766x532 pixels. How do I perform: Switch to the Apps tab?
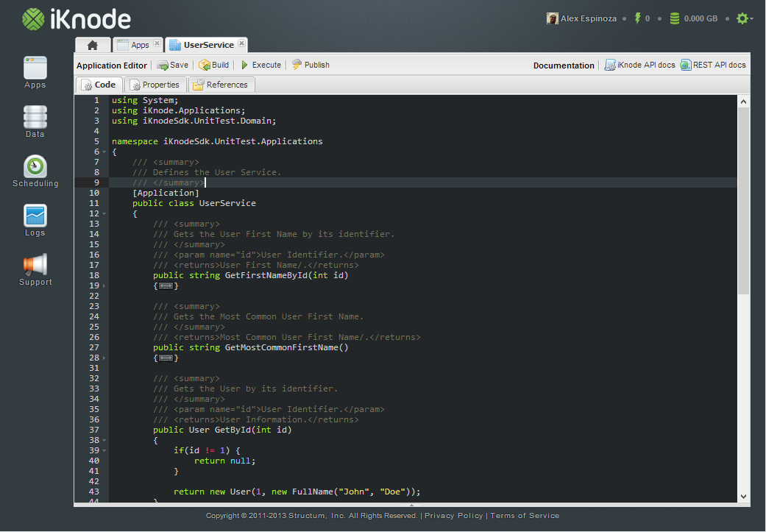click(140, 45)
